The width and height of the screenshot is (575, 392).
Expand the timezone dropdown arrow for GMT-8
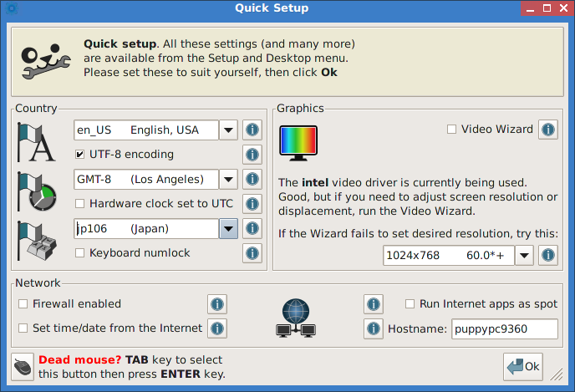point(228,180)
